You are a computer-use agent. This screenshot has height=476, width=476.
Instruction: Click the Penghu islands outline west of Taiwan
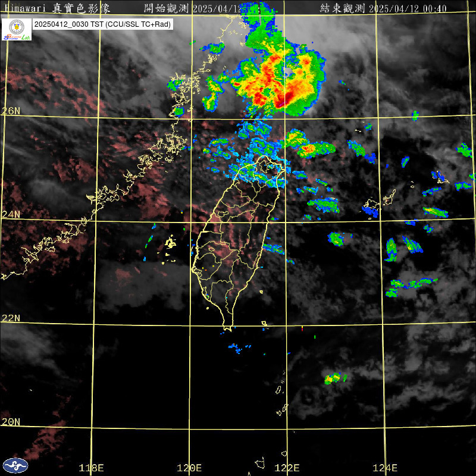(x=170, y=243)
